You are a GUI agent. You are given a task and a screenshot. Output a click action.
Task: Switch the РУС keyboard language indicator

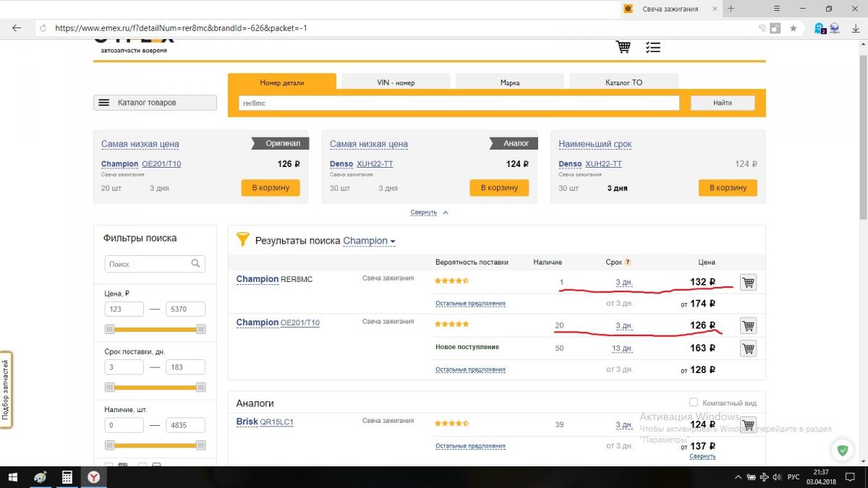(793, 477)
